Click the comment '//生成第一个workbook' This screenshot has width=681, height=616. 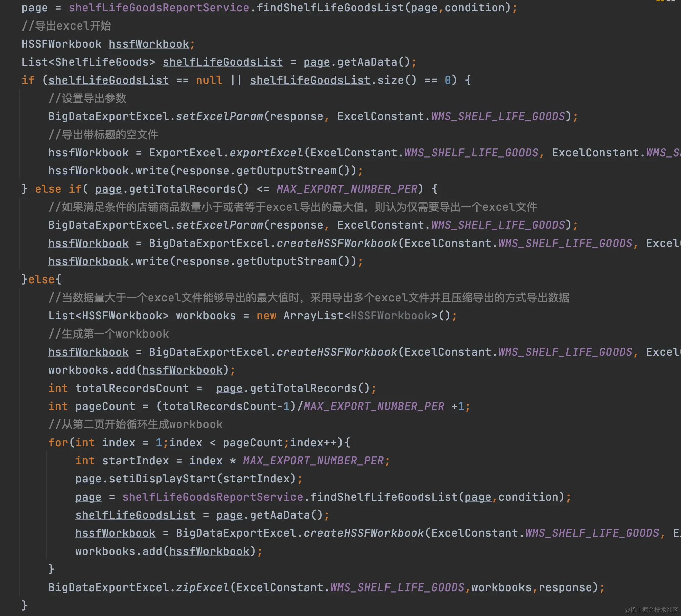(x=108, y=334)
